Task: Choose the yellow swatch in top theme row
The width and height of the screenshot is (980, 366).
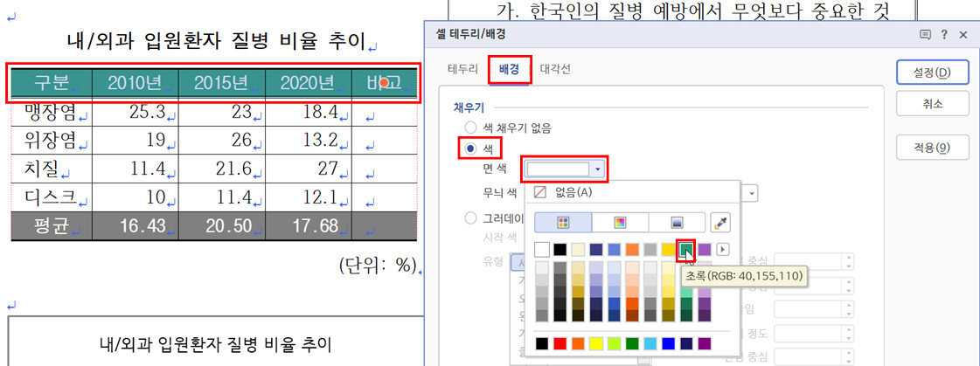Action: [669, 250]
